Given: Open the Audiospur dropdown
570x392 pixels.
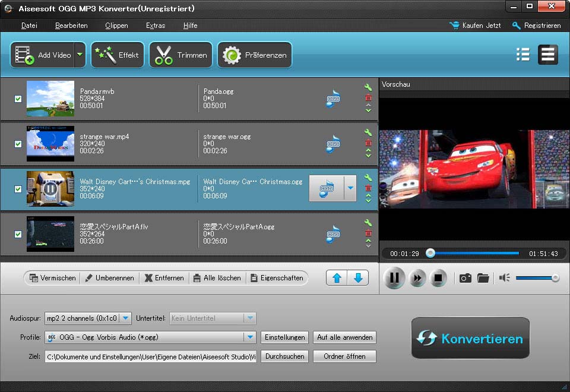Looking at the screenshot, I should tap(125, 318).
